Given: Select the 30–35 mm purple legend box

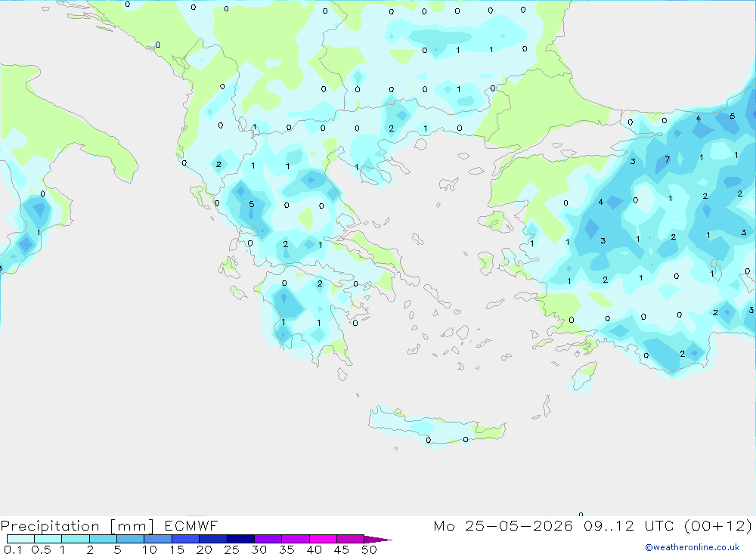Looking at the screenshot, I should [268, 539].
